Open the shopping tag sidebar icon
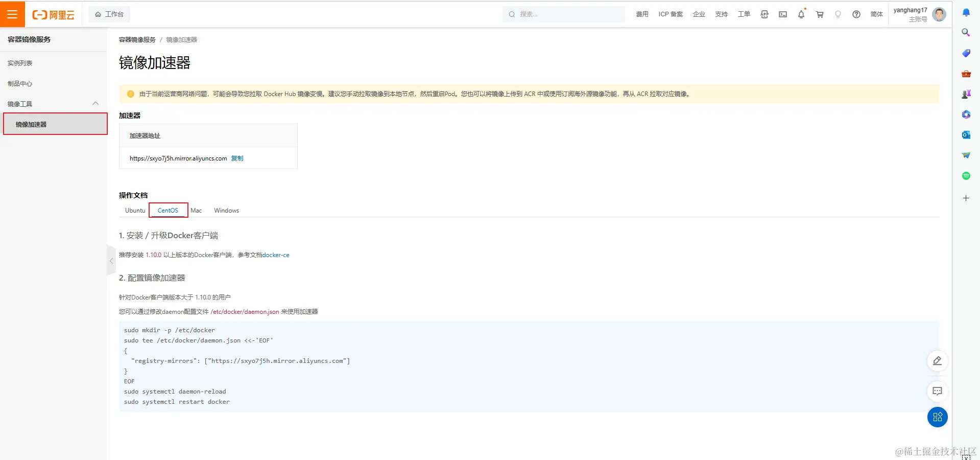 (x=966, y=53)
